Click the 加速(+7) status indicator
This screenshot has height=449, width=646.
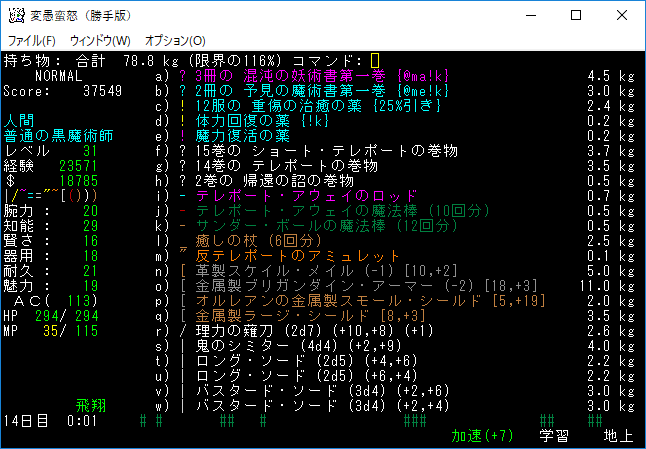[482, 436]
